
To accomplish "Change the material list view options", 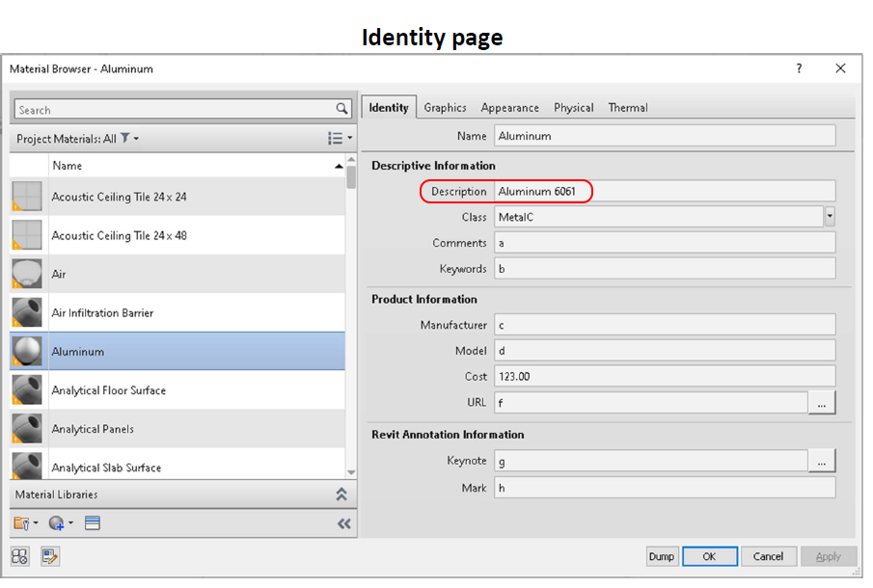I will coord(340,138).
